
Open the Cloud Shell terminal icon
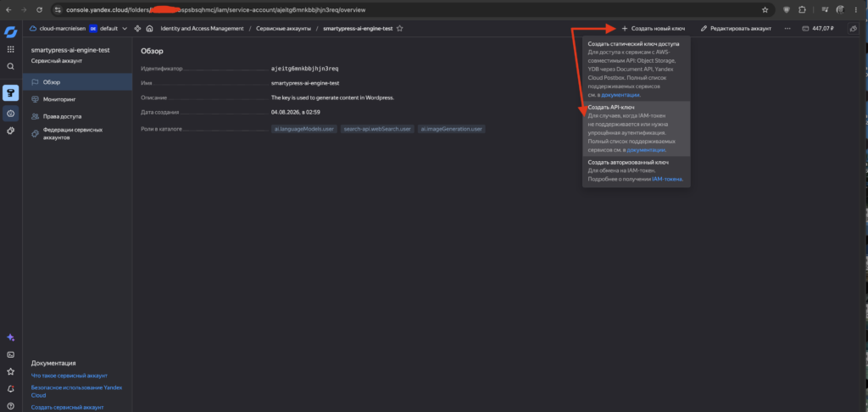coord(10,354)
